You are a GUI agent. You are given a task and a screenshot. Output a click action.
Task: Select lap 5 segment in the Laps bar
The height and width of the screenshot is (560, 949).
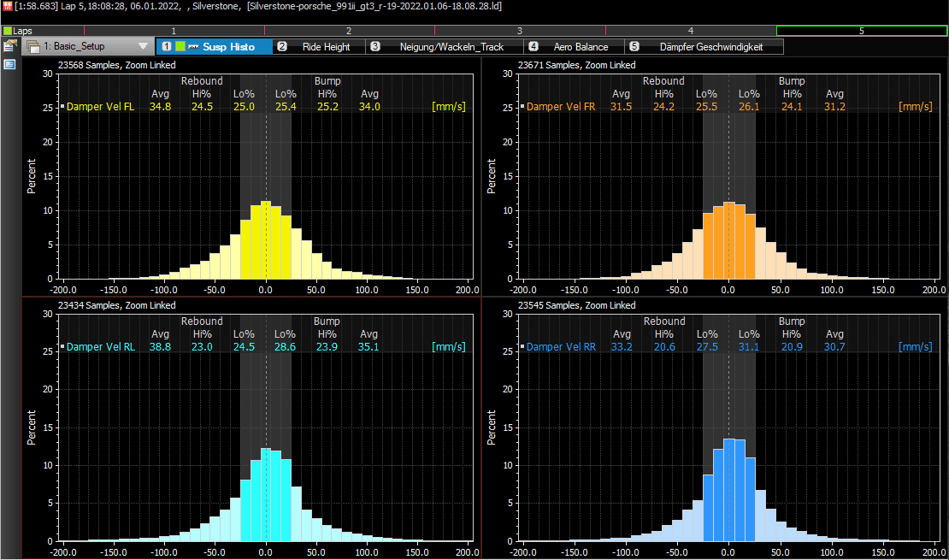tap(862, 31)
